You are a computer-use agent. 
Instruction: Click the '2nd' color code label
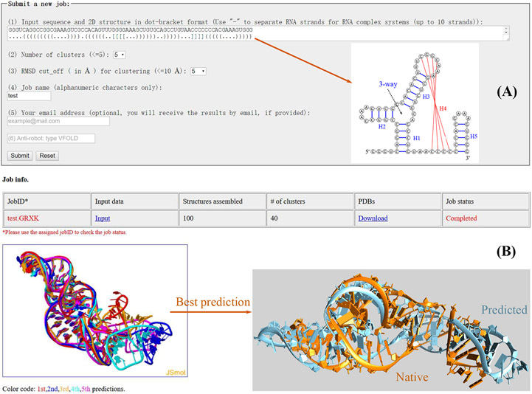coord(52,389)
